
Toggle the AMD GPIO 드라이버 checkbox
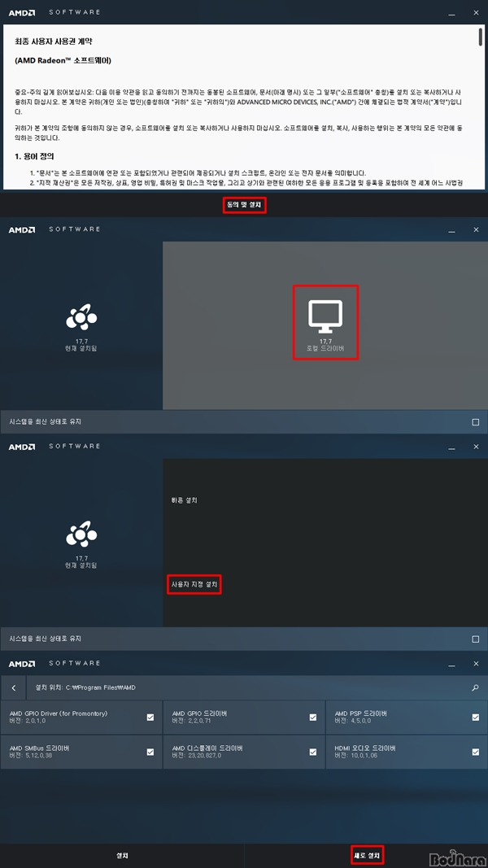point(313,718)
